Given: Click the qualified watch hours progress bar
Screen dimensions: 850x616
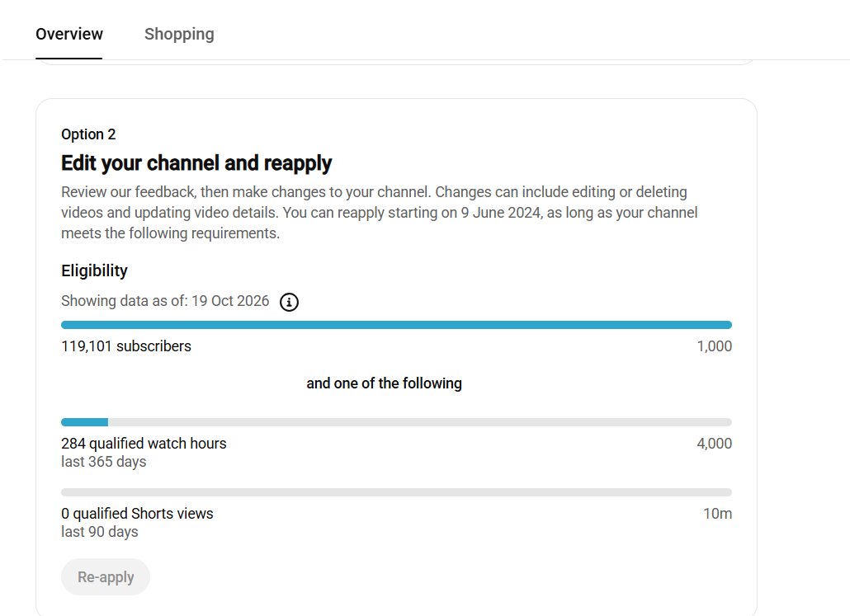Looking at the screenshot, I should (396, 422).
